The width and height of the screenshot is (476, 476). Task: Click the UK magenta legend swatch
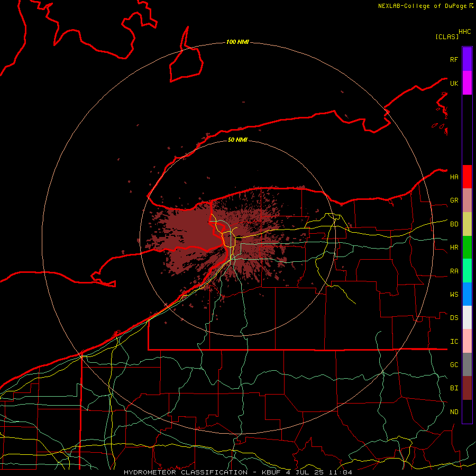pos(467,83)
